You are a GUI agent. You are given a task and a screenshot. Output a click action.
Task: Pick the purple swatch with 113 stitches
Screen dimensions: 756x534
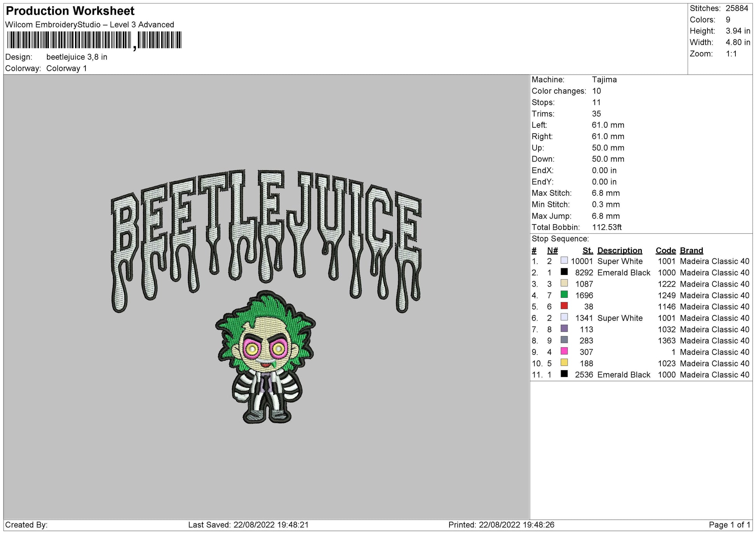tap(564, 329)
